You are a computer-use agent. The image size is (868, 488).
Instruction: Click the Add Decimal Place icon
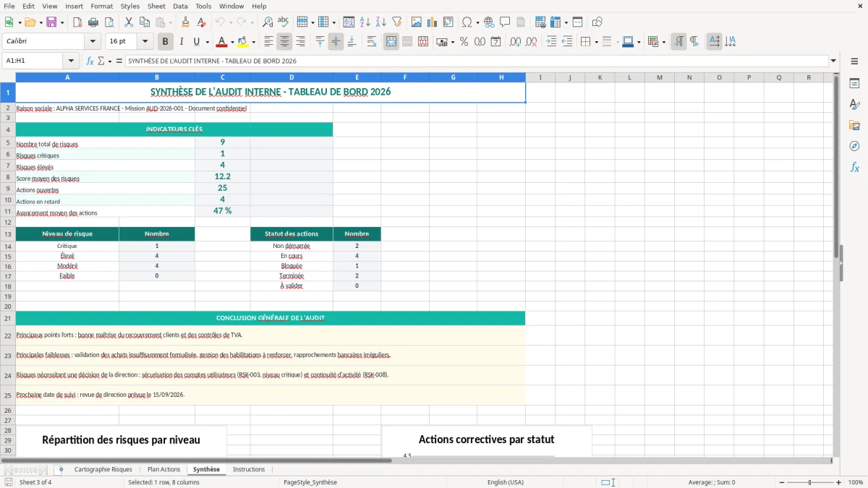tap(516, 42)
